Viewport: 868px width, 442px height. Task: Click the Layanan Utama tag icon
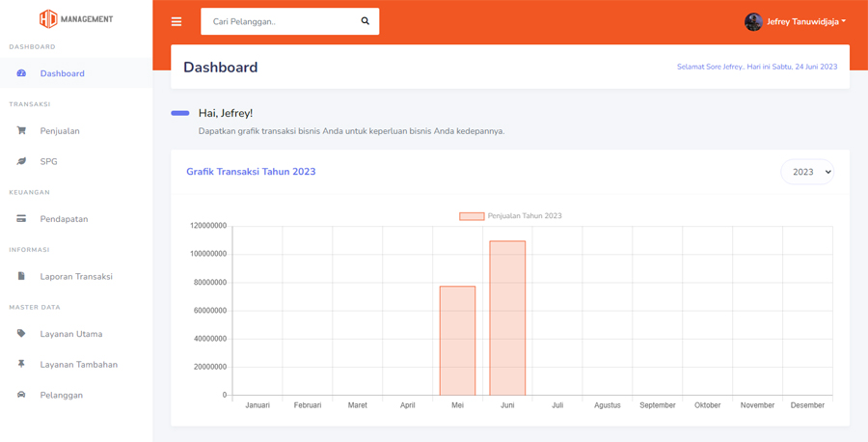click(x=21, y=334)
